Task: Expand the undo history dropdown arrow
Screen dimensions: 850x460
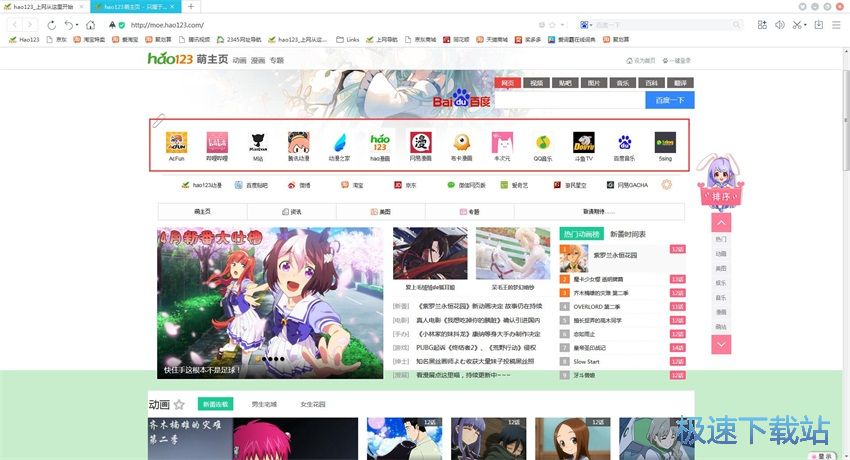Action: point(76,25)
